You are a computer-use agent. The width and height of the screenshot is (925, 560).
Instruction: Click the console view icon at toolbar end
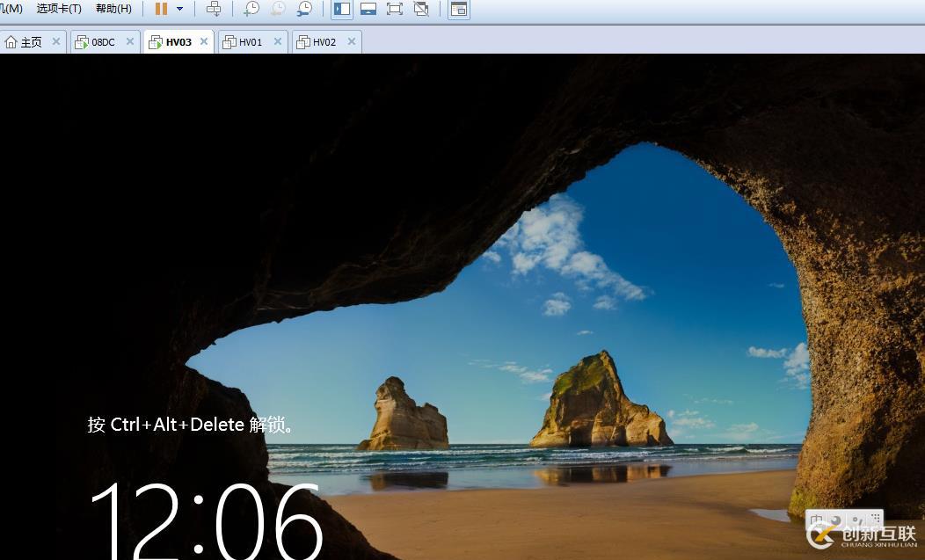[458, 9]
